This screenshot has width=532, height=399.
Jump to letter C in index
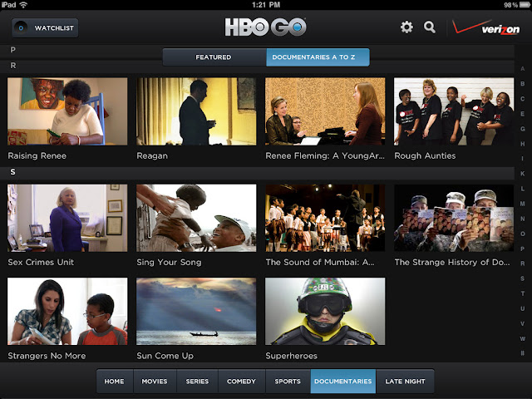click(523, 99)
